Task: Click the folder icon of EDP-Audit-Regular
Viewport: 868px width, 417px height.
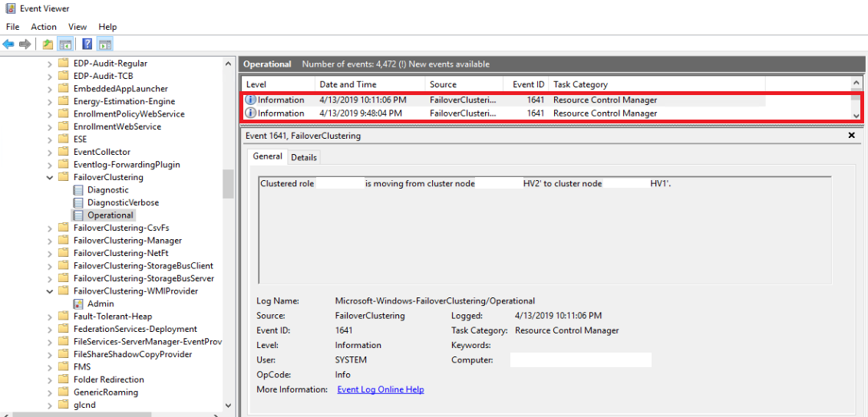Action: (x=64, y=63)
